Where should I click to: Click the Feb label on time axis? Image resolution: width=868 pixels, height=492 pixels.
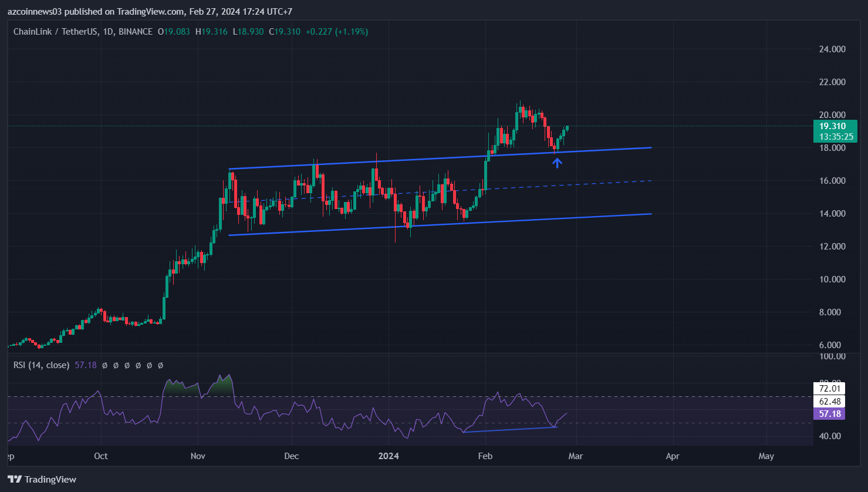coord(485,456)
